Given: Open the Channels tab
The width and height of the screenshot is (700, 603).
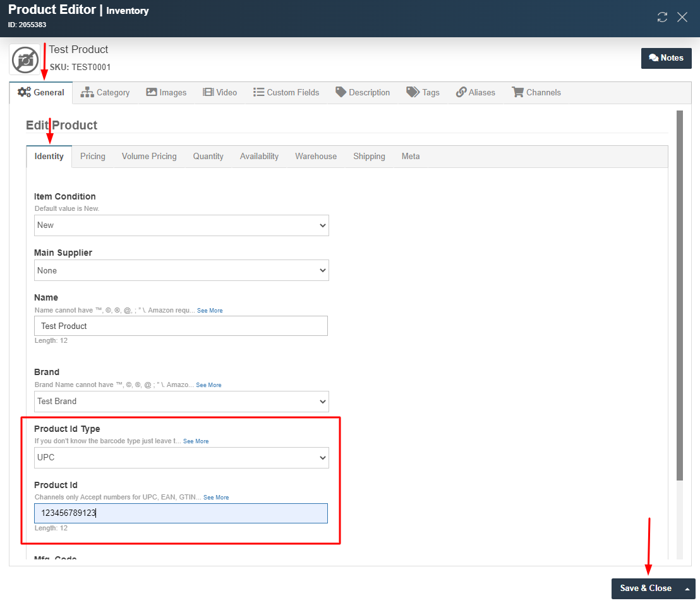Looking at the screenshot, I should (536, 92).
